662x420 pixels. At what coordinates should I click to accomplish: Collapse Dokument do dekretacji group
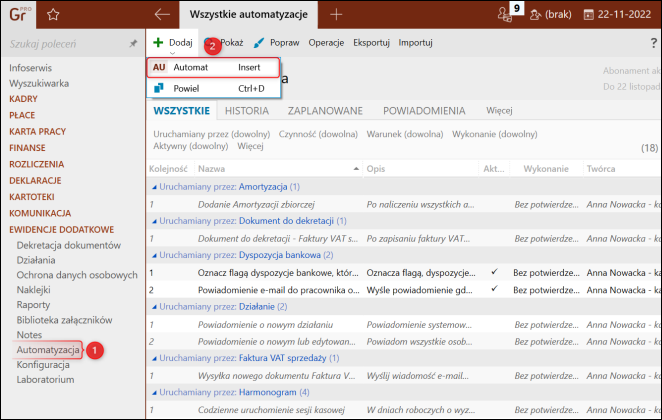pyautogui.click(x=154, y=221)
